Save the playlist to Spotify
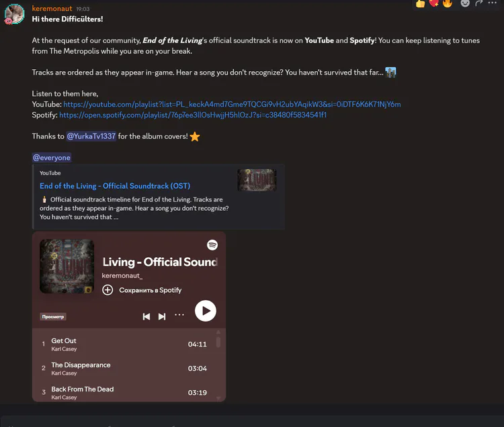Image resolution: width=504 pixels, height=427 pixels. coord(142,290)
